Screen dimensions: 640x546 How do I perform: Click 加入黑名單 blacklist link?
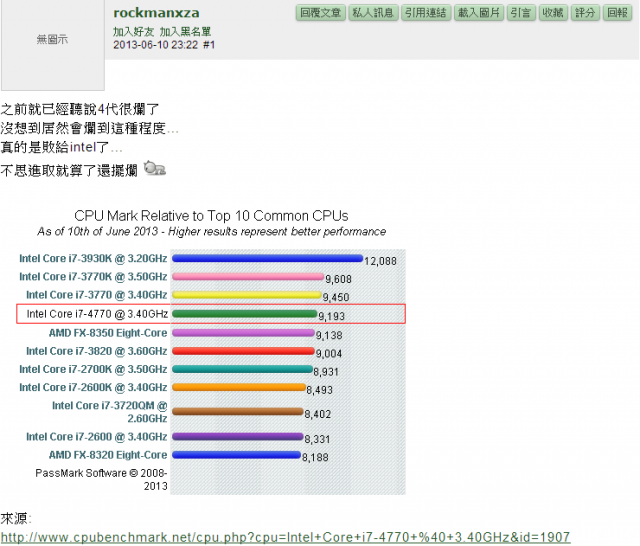[x=185, y=31]
